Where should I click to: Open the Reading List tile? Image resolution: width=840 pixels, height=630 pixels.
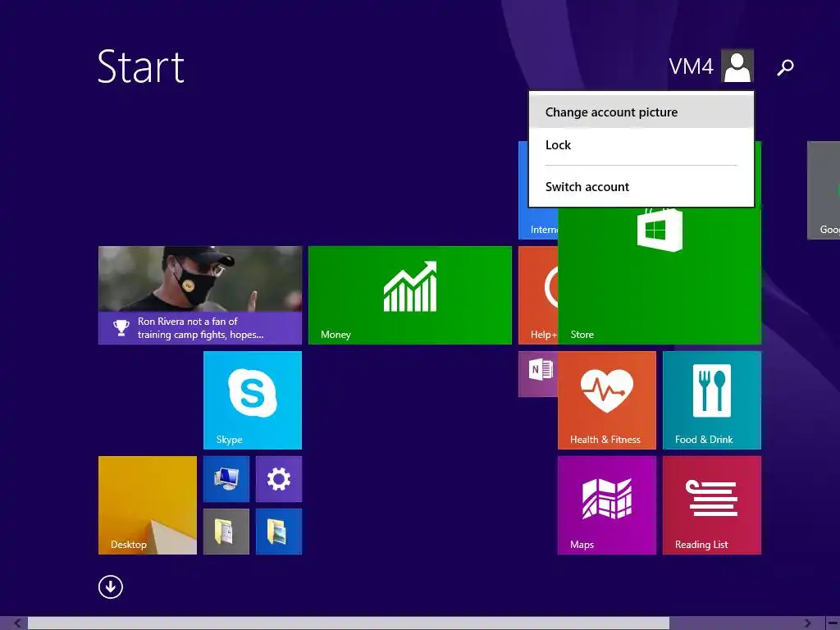711,505
